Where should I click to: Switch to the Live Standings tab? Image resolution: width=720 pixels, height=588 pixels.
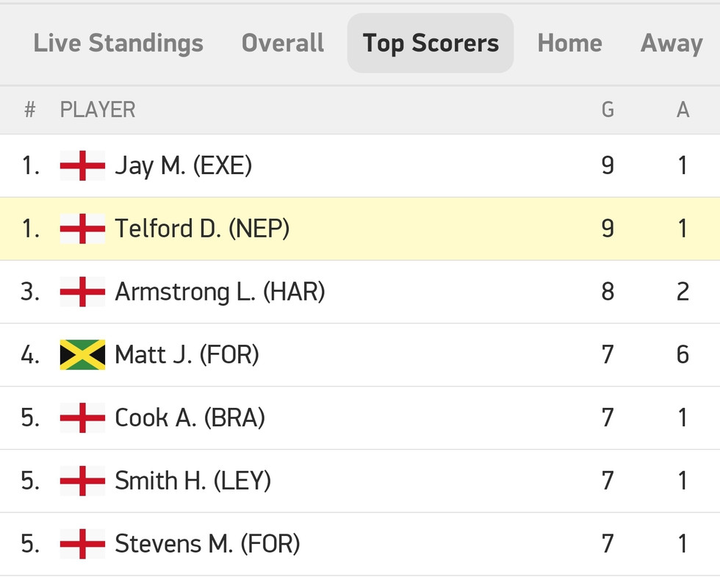click(x=118, y=43)
